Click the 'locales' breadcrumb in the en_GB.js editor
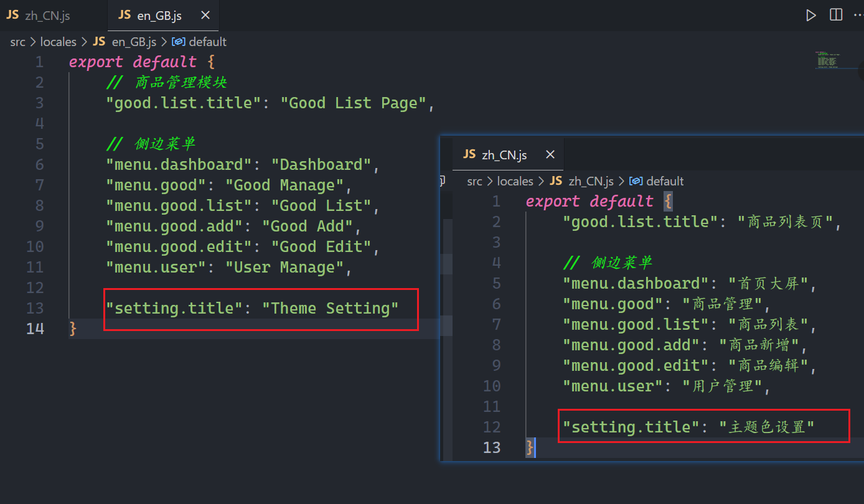The image size is (864, 504). [x=58, y=42]
